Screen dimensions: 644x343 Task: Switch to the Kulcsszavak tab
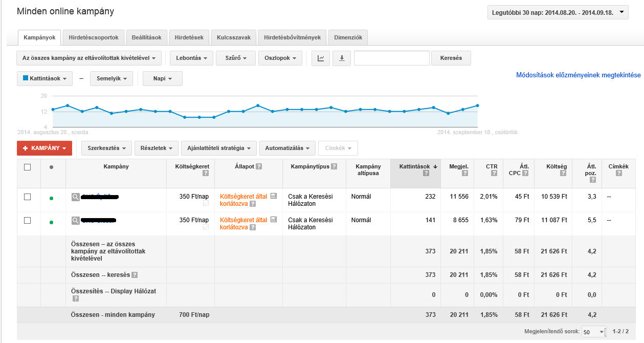coord(234,37)
